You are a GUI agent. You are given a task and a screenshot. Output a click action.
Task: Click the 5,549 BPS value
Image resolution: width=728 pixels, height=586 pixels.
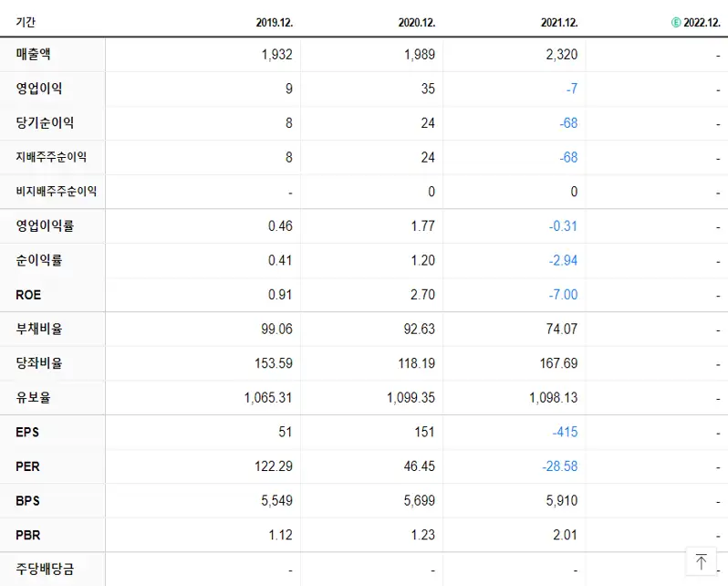[x=277, y=501]
